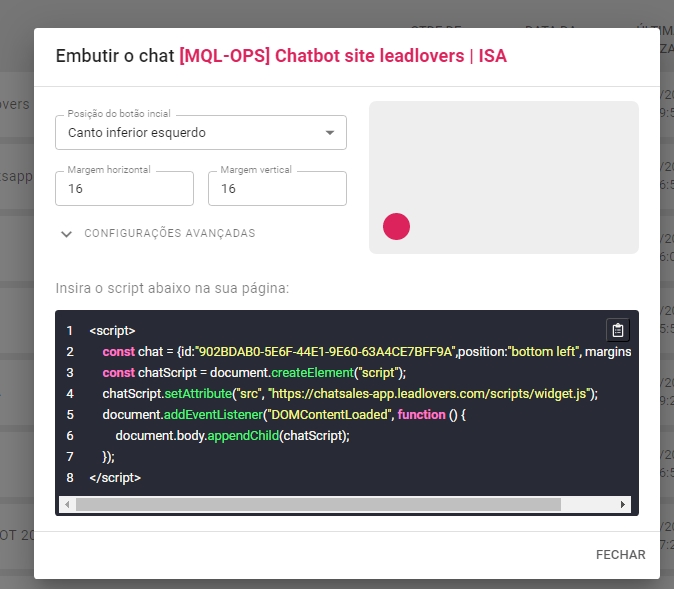This screenshot has height=589, width=674.
Task: Click the code block horizontal scrollbar thumb
Action: click(x=318, y=504)
